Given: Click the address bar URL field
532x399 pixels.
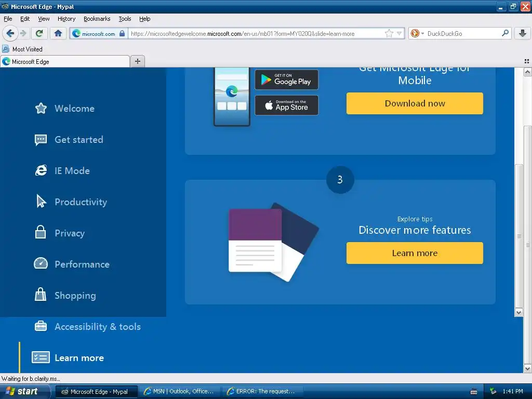Looking at the screenshot, I should tap(256, 34).
